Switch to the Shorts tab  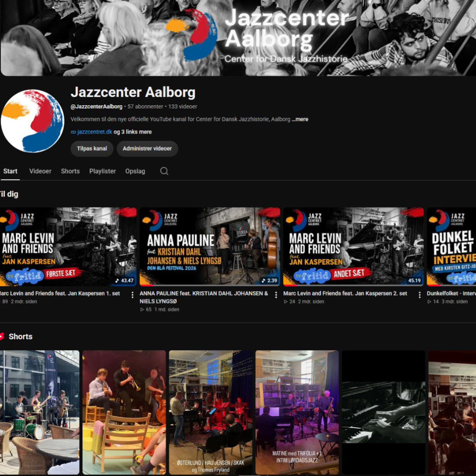(x=70, y=171)
